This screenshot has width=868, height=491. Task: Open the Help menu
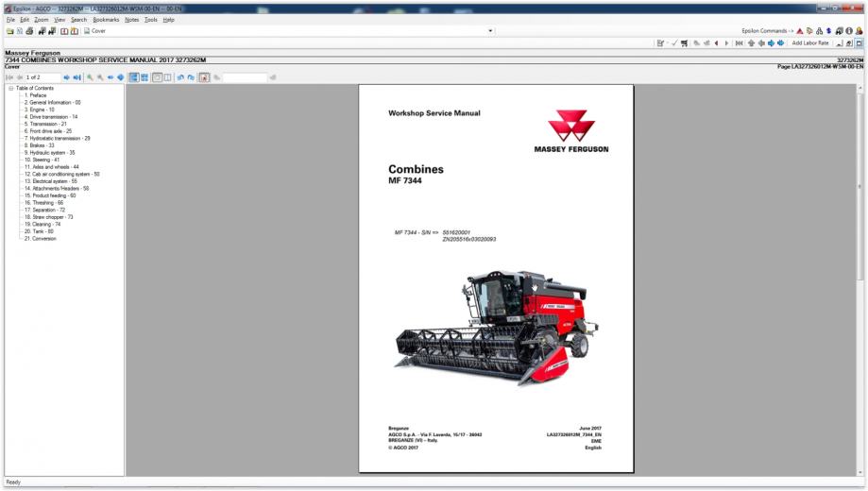tap(169, 20)
